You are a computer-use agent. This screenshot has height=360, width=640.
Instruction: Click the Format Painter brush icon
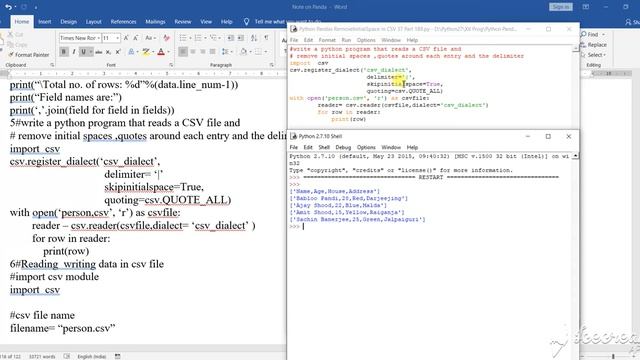coord(11,55)
